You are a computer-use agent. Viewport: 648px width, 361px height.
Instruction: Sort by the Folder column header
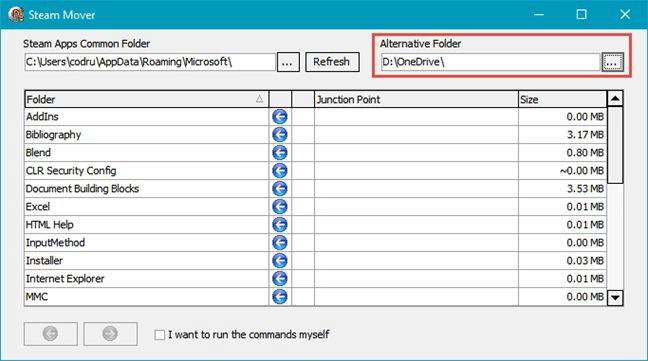coord(146,100)
